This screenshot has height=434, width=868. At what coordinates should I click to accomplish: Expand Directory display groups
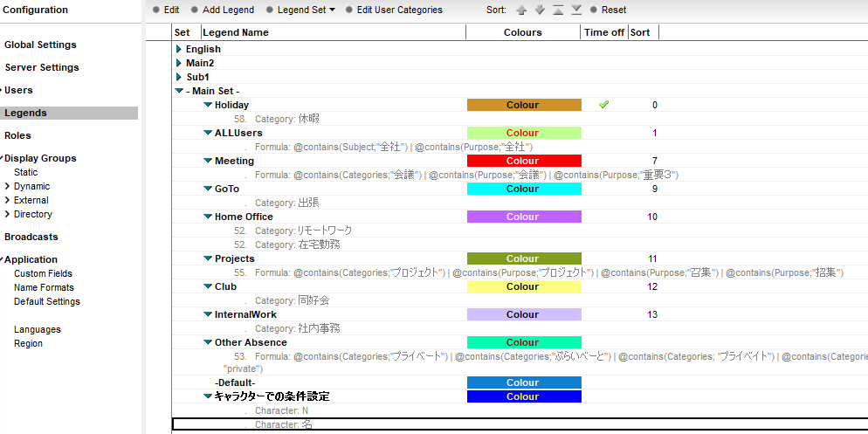coord(8,214)
